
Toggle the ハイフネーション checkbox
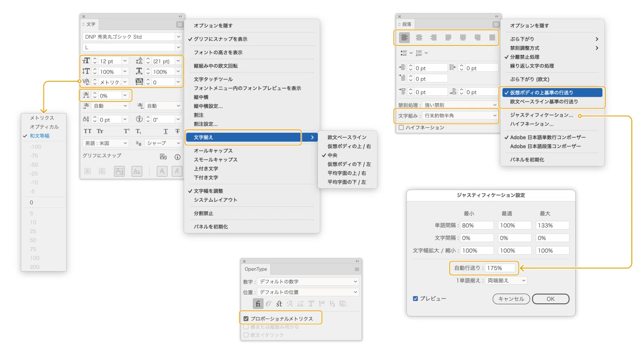click(401, 128)
